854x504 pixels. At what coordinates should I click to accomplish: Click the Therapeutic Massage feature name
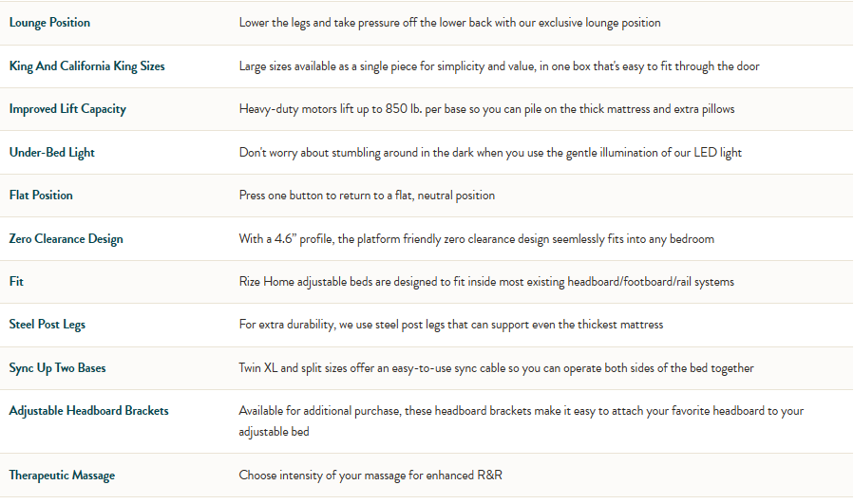[62, 476]
